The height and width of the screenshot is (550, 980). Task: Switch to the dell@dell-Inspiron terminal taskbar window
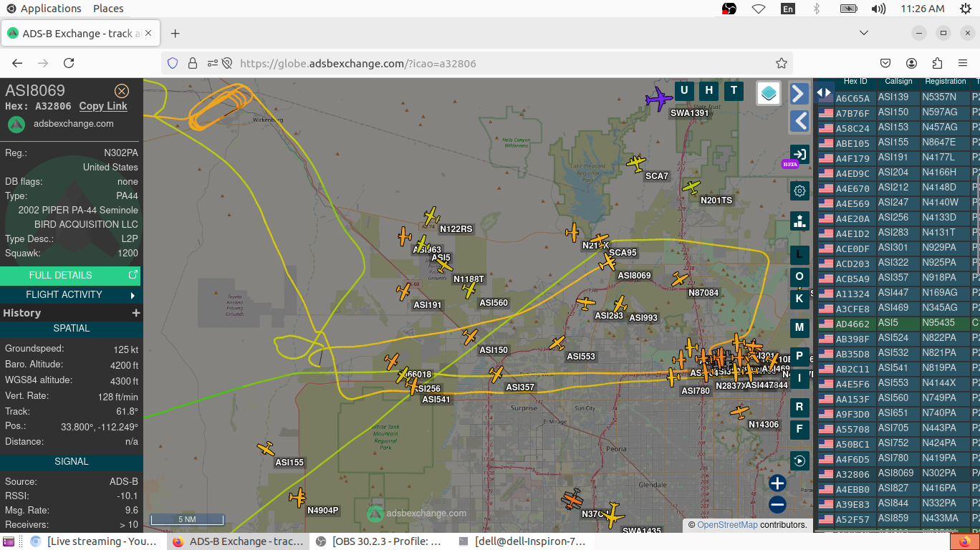point(524,541)
